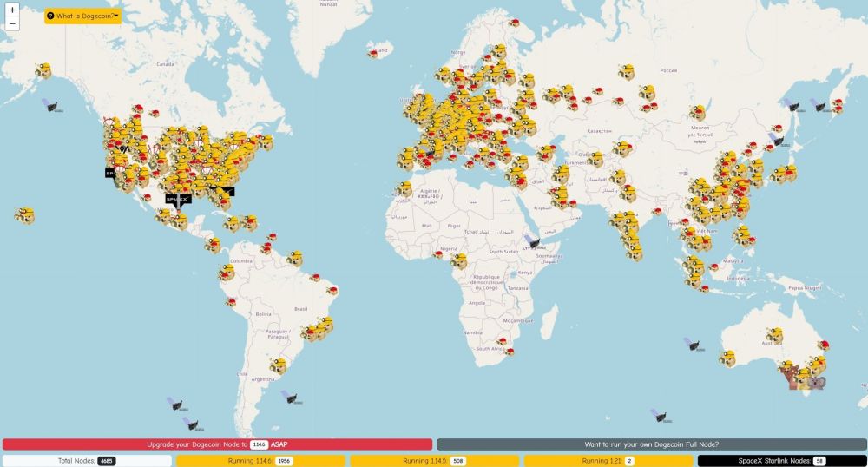Open the Doge miner marker on Cuba
The height and width of the screenshot is (467, 868).
tap(232, 224)
